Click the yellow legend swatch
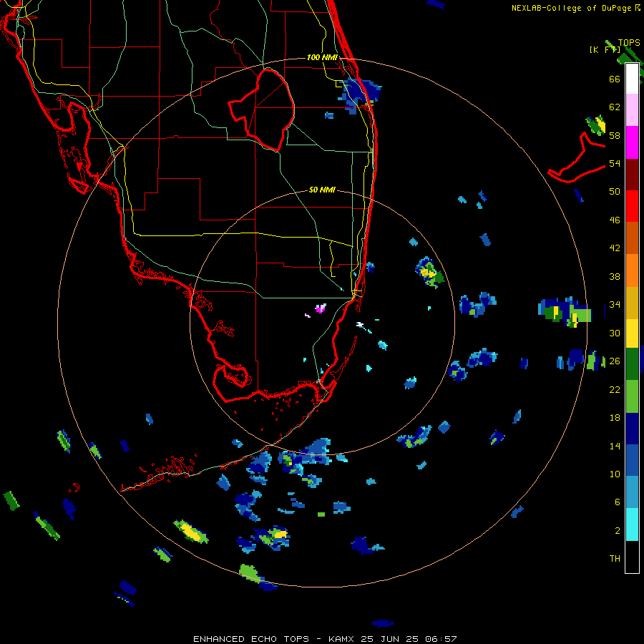 (632, 333)
